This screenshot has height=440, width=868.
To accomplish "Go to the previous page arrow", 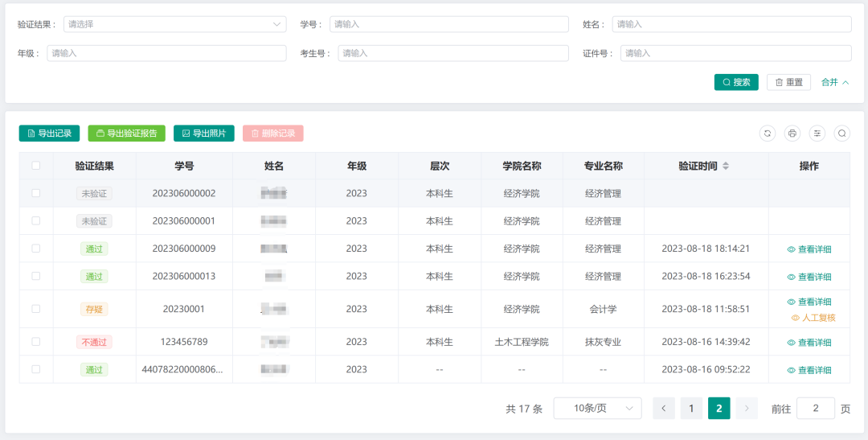I will tap(663, 409).
